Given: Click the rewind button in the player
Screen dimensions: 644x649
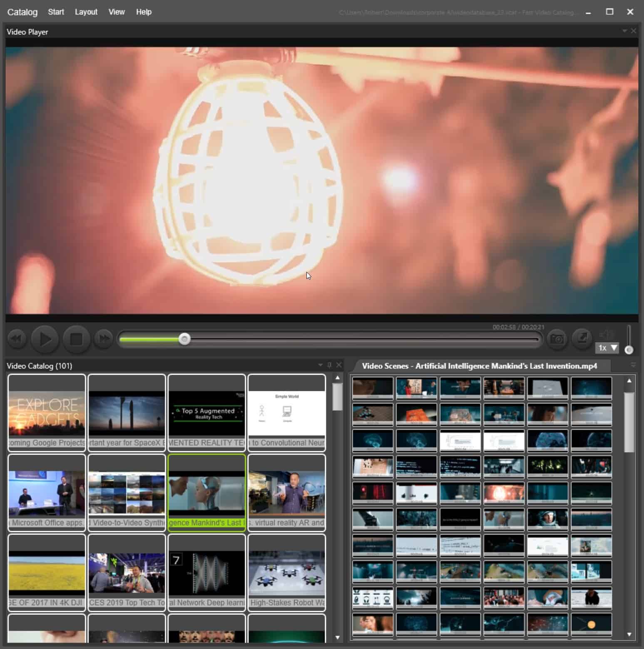Looking at the screenshot, I should (17, 339).
